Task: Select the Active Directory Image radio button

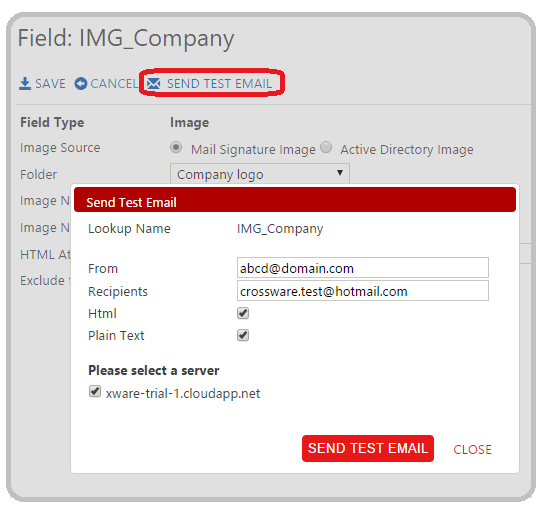Action: click(326, 148)
